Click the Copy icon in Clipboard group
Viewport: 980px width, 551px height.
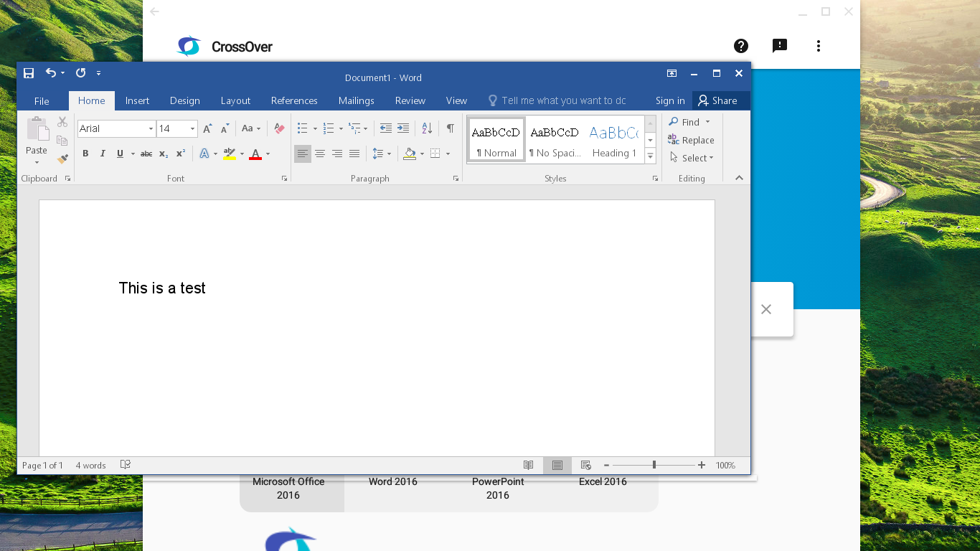tap(62, 141)
